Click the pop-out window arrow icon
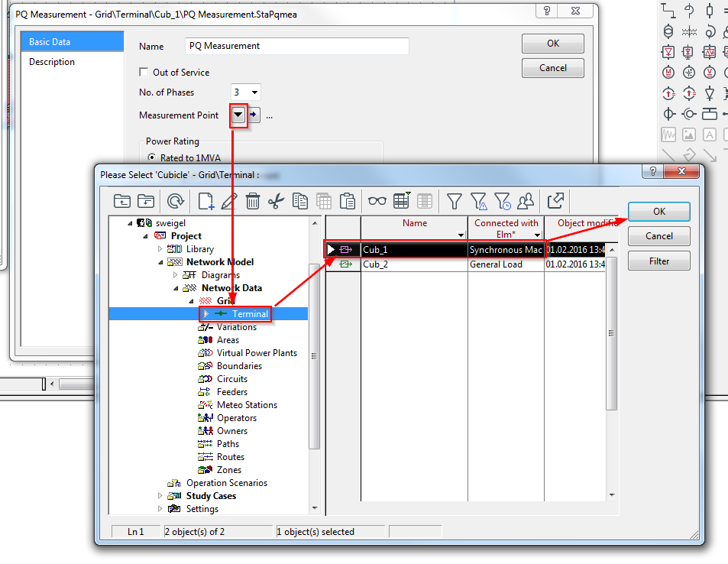 coord(556,201)
